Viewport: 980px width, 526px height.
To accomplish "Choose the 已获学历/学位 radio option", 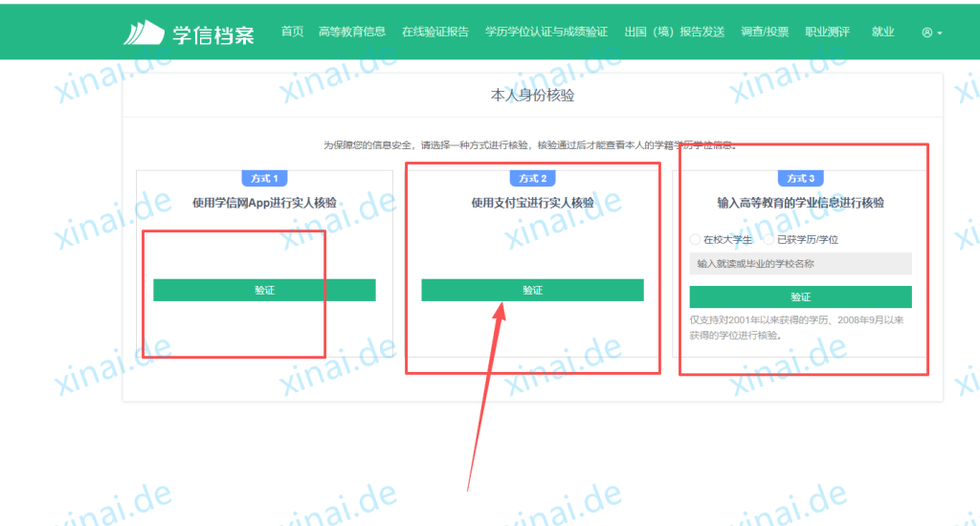I will [769, 239].
